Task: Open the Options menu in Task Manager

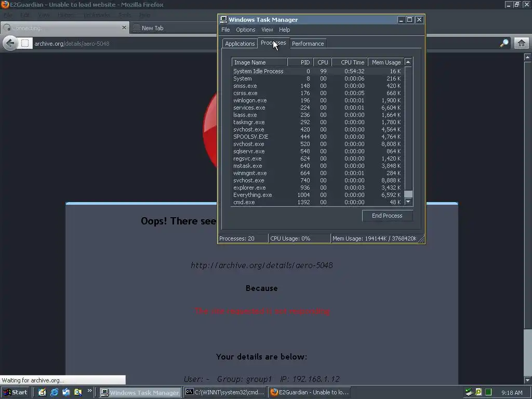Action: pos(245,30)
